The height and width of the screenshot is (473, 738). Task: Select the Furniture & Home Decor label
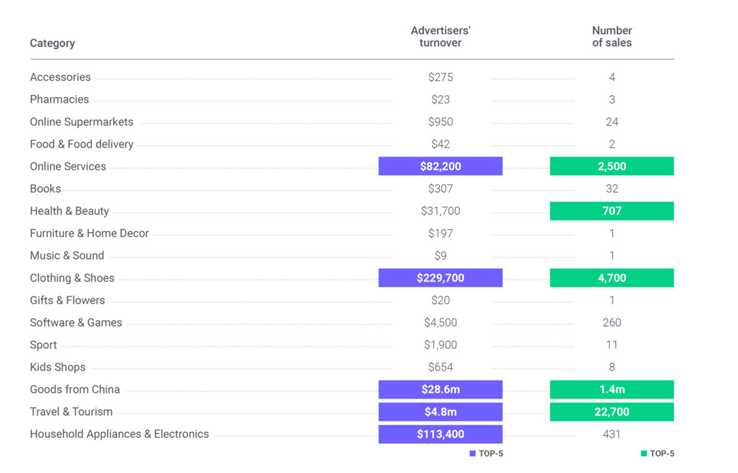[x=89, y=233]
